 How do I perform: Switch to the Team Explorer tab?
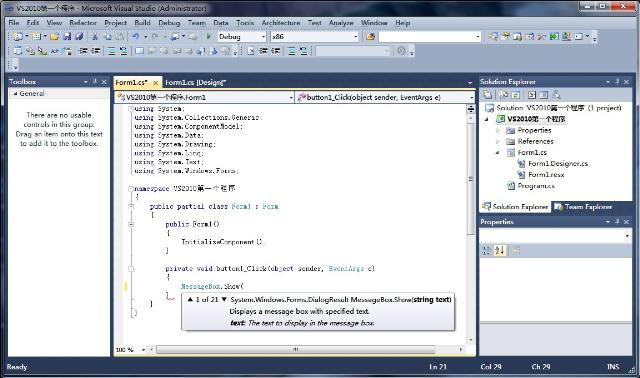pyautogui.click(x=584, y=207)
